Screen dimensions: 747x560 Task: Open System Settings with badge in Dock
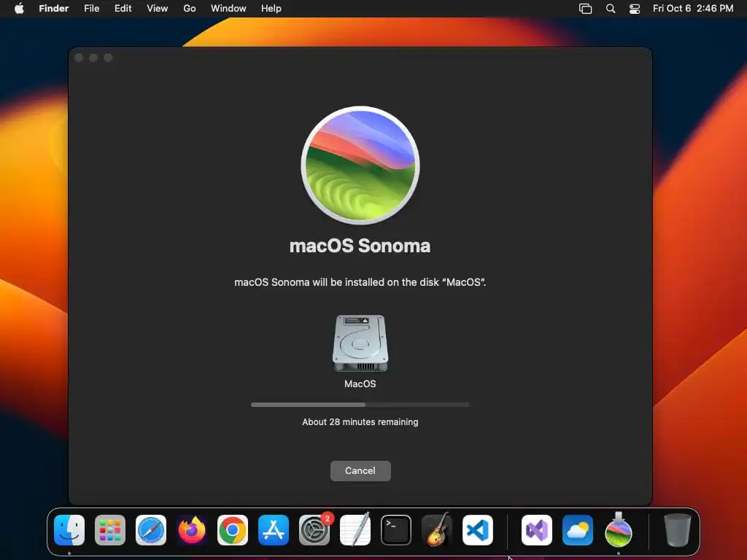click(314, 530)
